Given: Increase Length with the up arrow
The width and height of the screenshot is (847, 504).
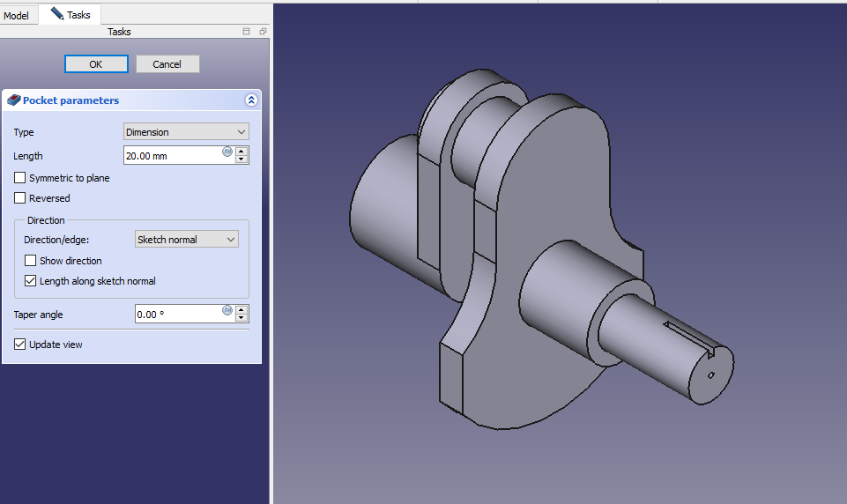Looking at the screenshot, I should point(242,152).
